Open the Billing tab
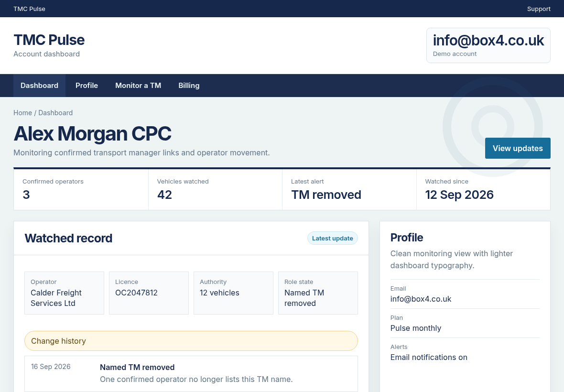Image resolution: width=564 pixels, height=392 pixels. tap(189, 86)
